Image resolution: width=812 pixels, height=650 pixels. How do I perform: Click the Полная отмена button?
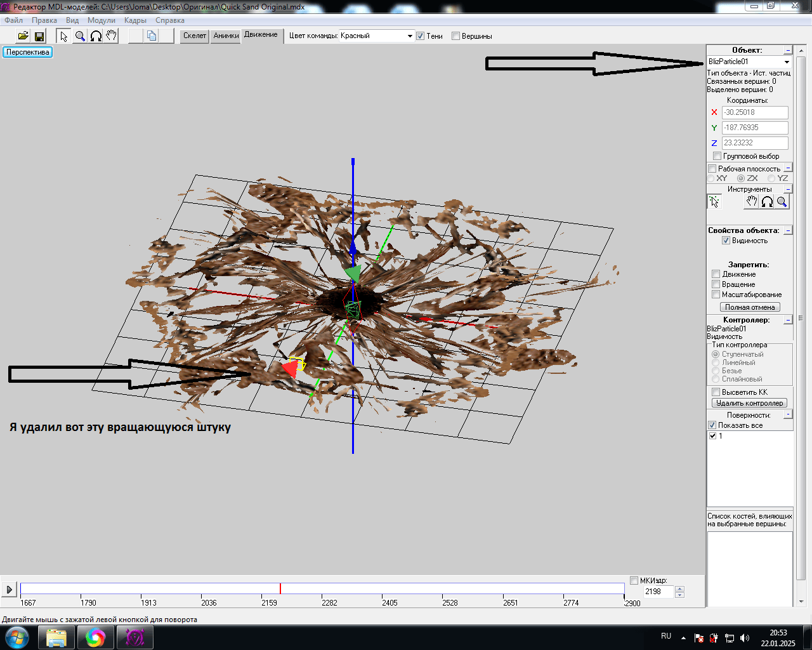point(750,307)
